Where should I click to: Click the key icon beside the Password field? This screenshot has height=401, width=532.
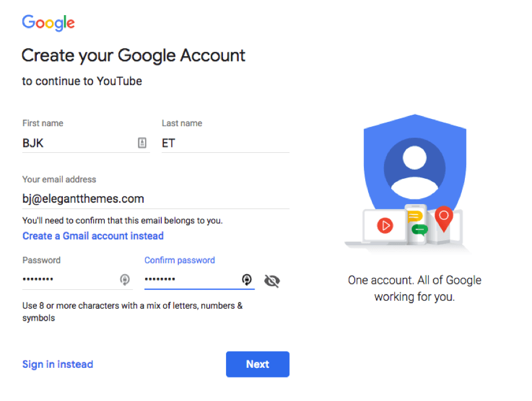(x=125, y=280)
